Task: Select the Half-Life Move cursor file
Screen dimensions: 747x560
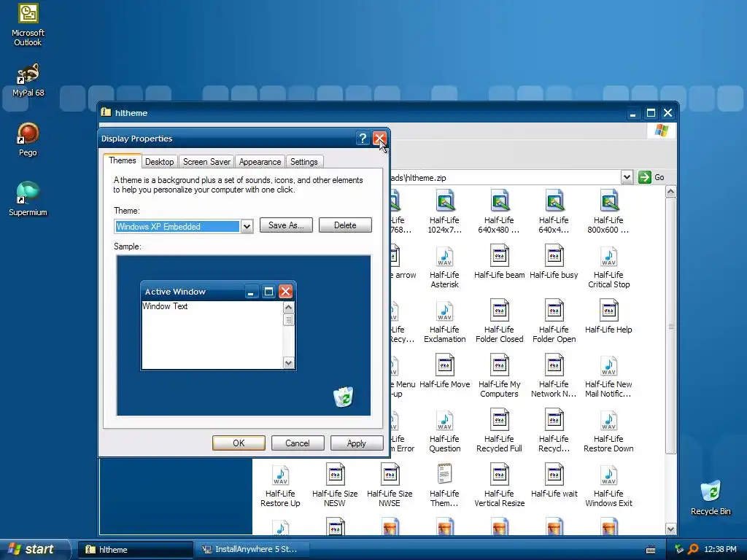Action: click(444, 371)
